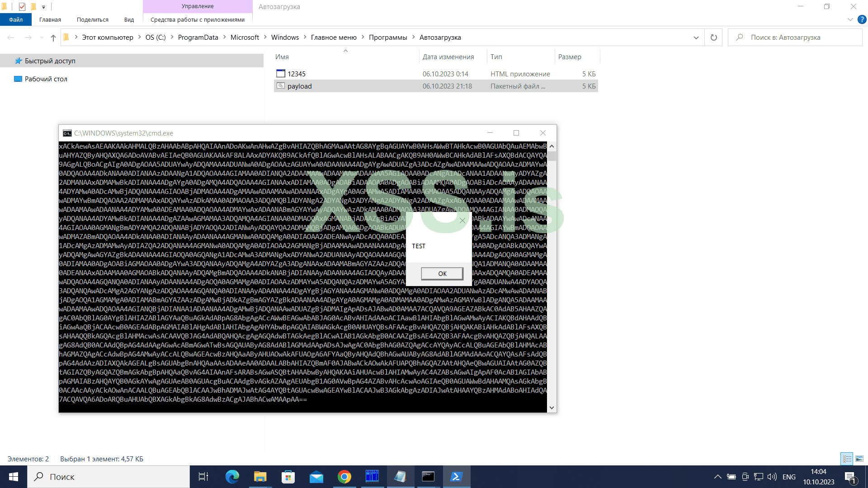
Task: Open the address bar history dropdown
Action: (x=696, y=37)
